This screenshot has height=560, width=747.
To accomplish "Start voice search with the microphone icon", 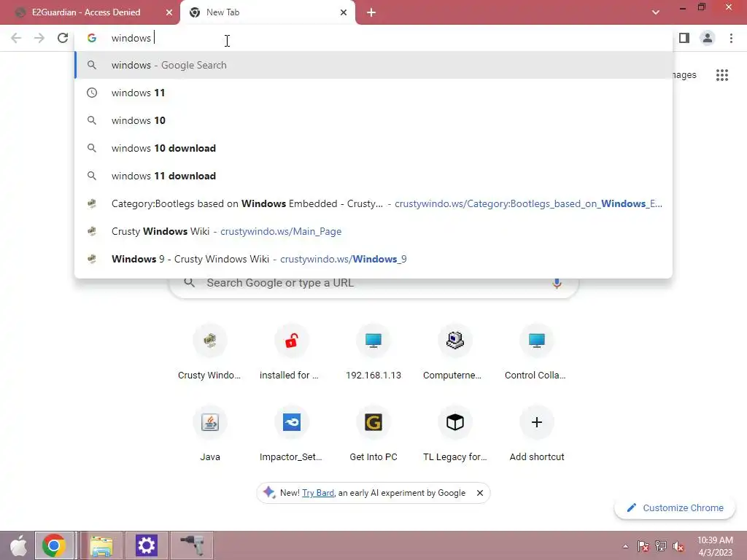I will pyautogui.click(x=557, y=283).
